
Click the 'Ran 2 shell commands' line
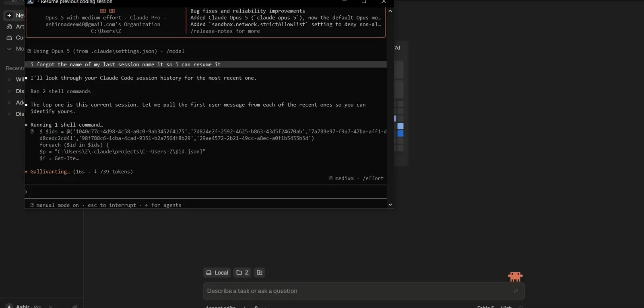click(x=61, y=91)
